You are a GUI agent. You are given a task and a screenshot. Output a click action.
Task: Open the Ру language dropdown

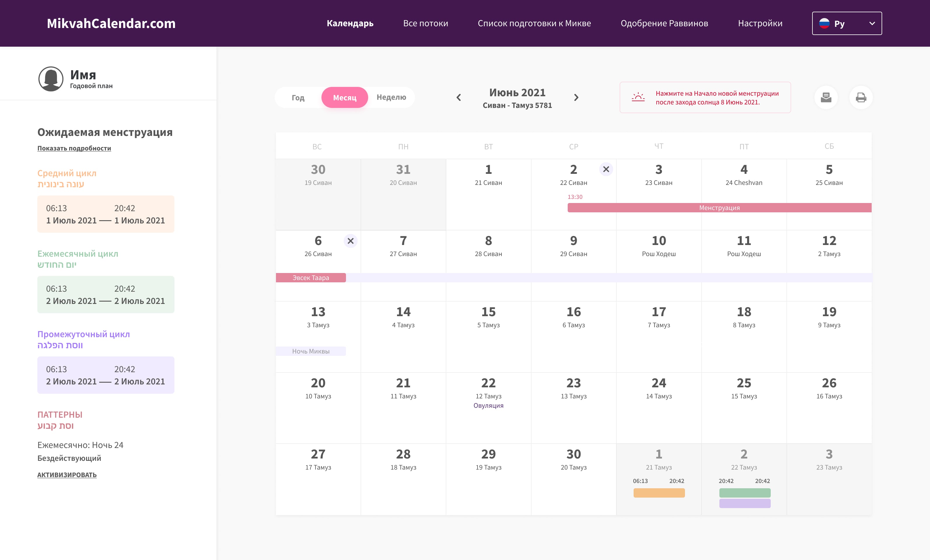point(847,23)
